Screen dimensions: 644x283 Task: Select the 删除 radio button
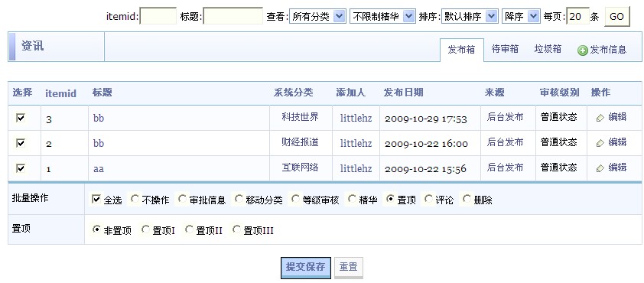[467, 199]
